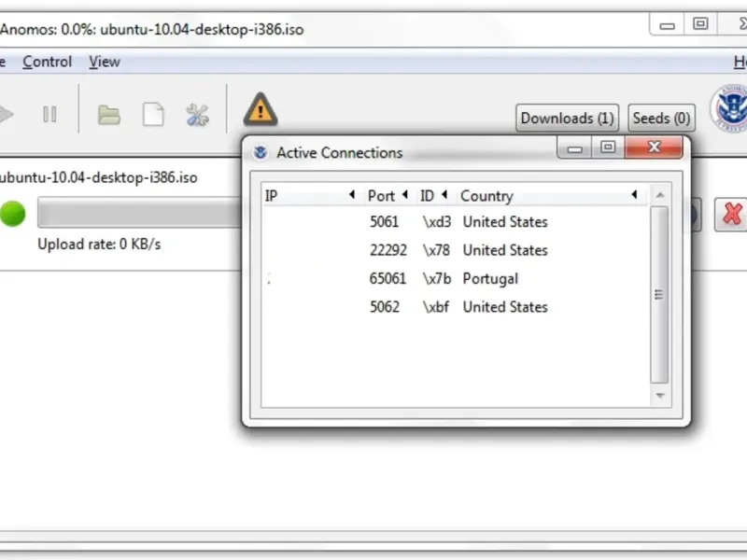Click the scroll down arrow in Active Connections
Viewport: 747px width, 560px height.
click(660, 396)
